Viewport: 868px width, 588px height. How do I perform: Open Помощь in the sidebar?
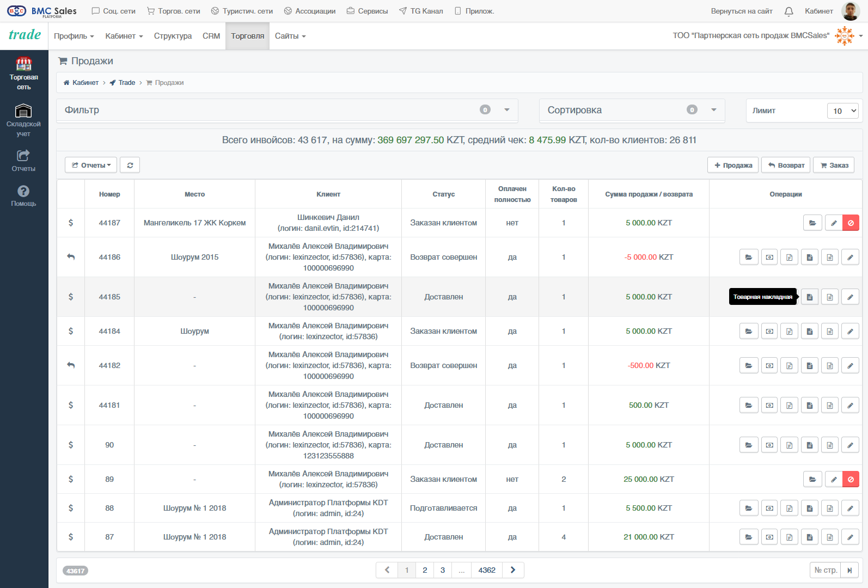(23, 195)
